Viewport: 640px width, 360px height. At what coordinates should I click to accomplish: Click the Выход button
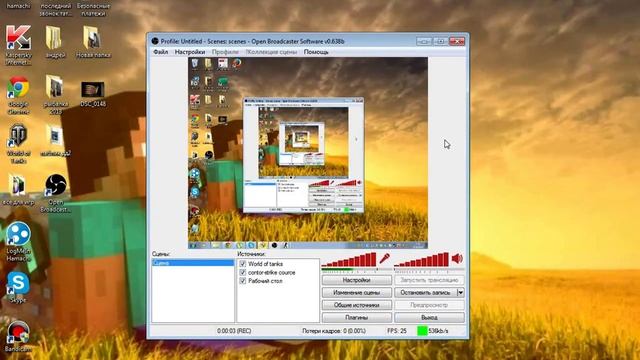[429, 317]
